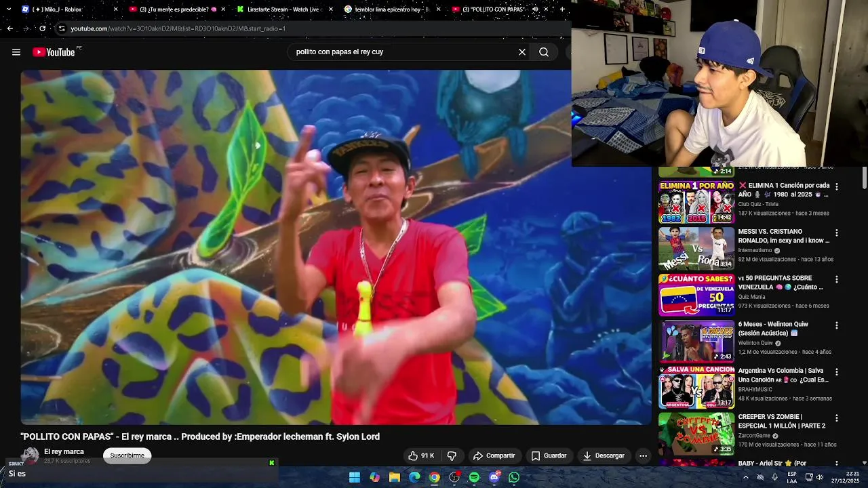Close the Milo_J Roblox tab
This screenshot has width=868, height=488.
(x=115, y=9)
